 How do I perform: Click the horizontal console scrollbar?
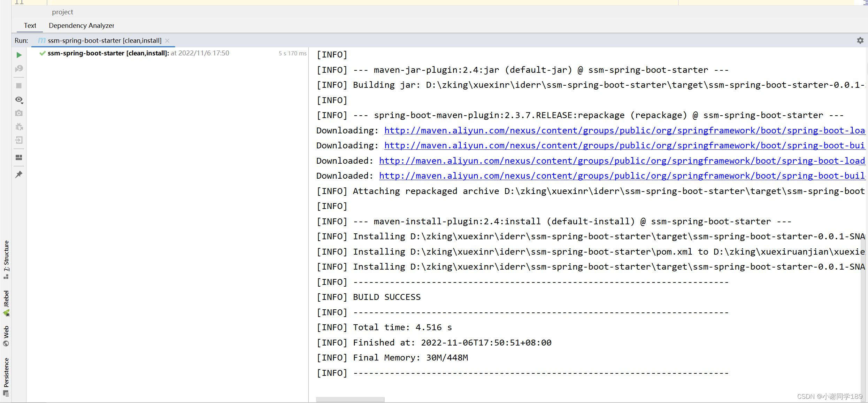pos(350,400)
